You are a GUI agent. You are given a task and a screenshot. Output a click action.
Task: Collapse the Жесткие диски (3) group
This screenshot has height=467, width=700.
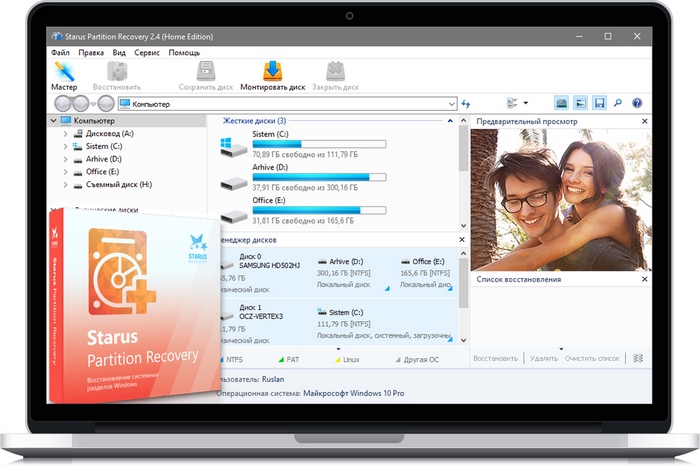[450, 121]
